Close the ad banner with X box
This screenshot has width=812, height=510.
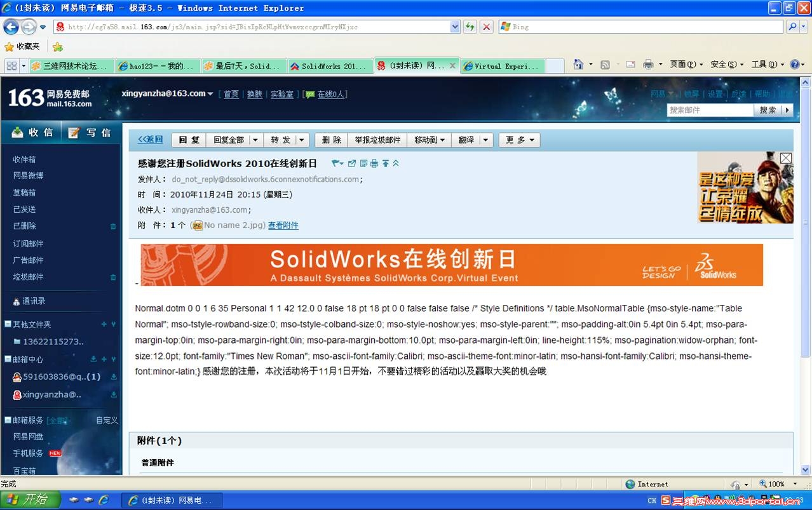786,158
